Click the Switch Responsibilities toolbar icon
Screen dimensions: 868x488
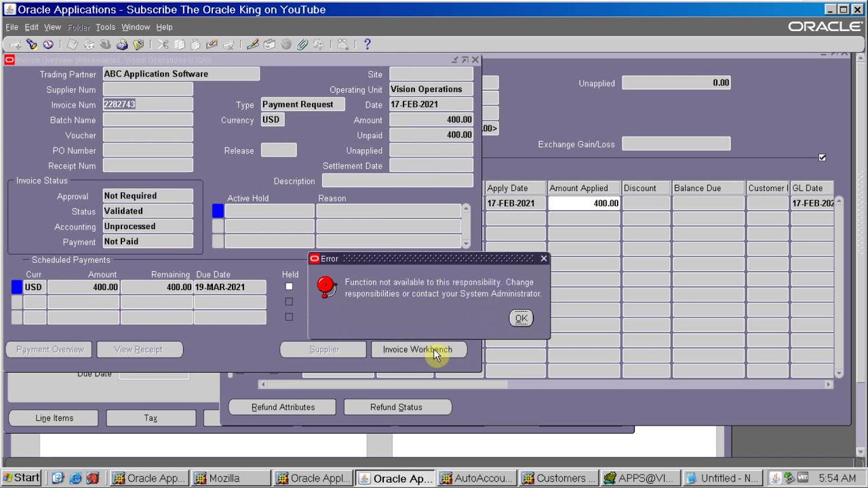105,45
